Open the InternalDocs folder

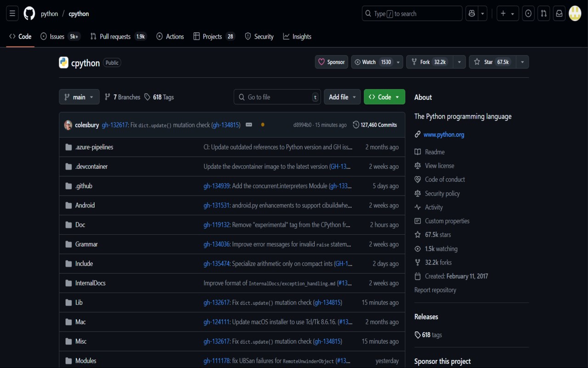pyautogui.click(x=90, y=283)
